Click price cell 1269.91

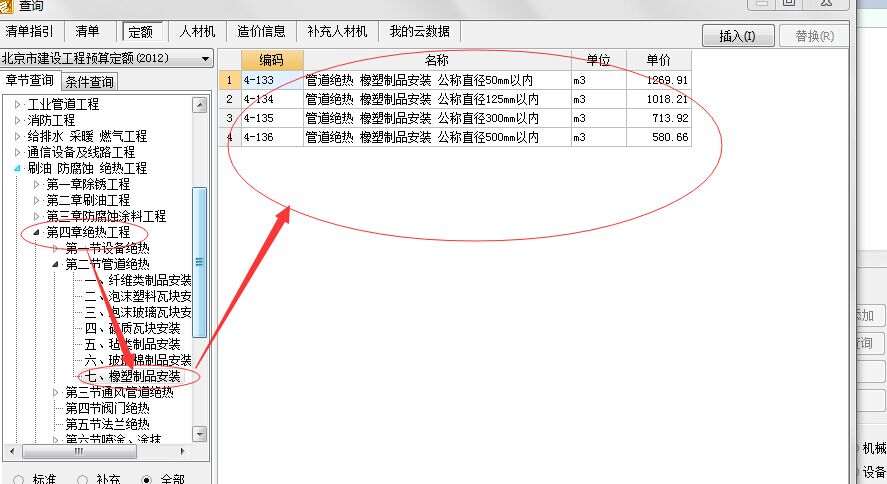(x=658, y=80)
